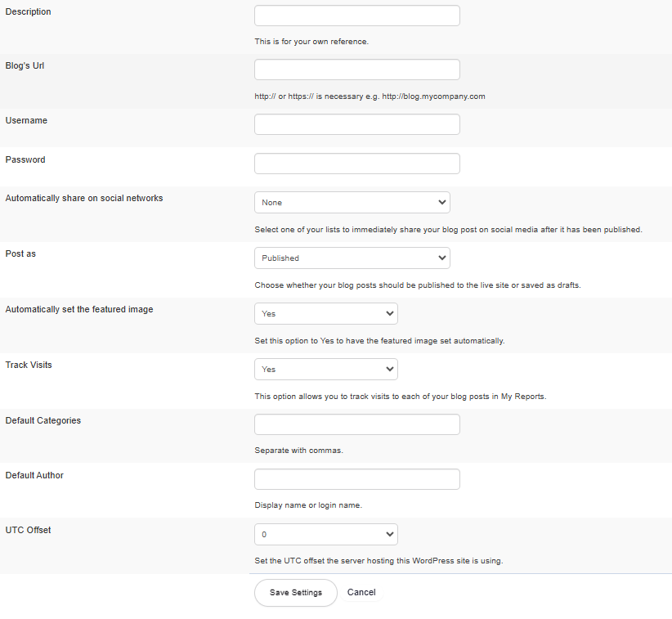Expand the Post as dropdown showing Published
Screen dimensions: 672x619
[352, 258]
